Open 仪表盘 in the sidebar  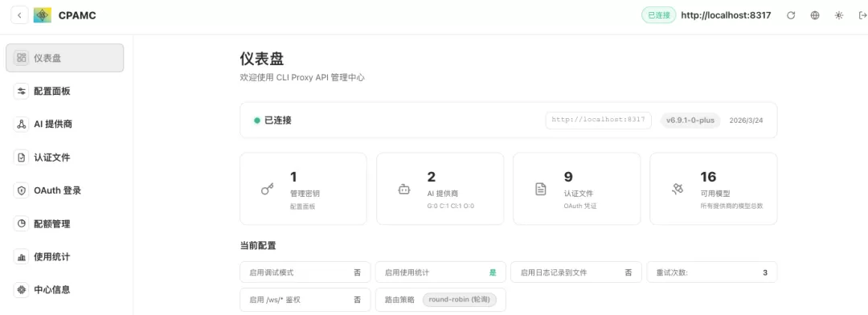click(x=65, y=58)
